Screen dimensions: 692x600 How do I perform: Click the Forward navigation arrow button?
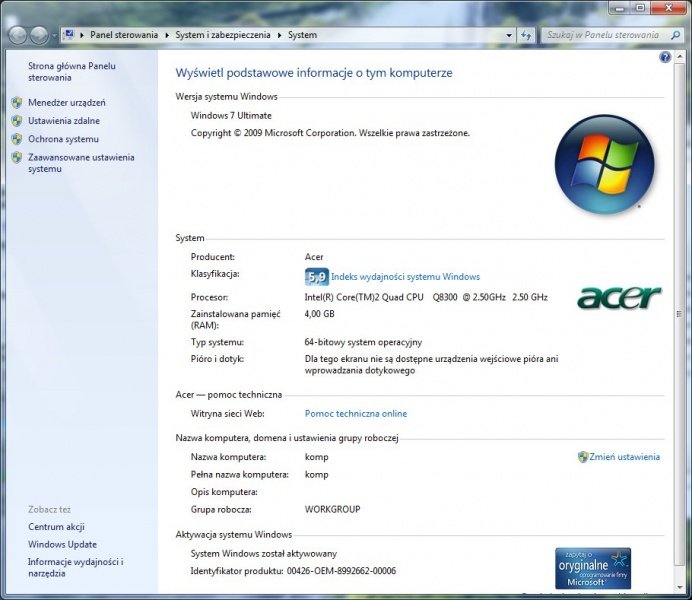39,35
